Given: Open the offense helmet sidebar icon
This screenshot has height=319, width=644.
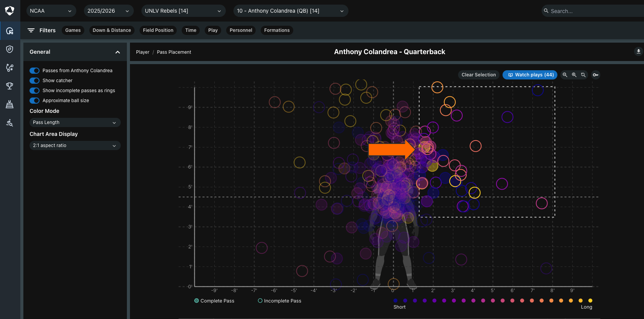Looking at the screenshot, I should coord(10,31).
